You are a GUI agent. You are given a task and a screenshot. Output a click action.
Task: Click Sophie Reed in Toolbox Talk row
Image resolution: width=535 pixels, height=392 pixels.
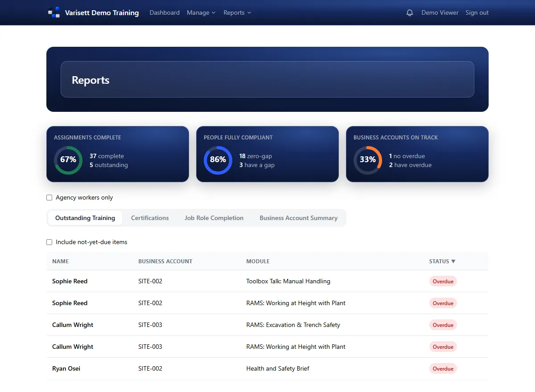point(70,281)
